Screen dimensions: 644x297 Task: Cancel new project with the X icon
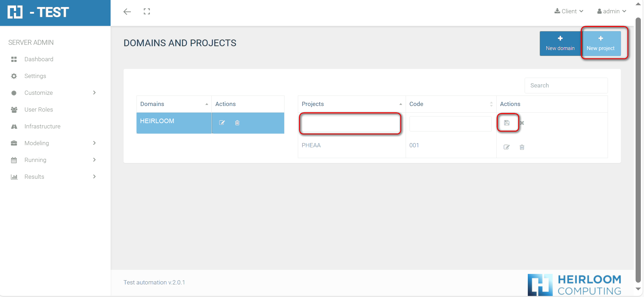(x=522, y=123)
